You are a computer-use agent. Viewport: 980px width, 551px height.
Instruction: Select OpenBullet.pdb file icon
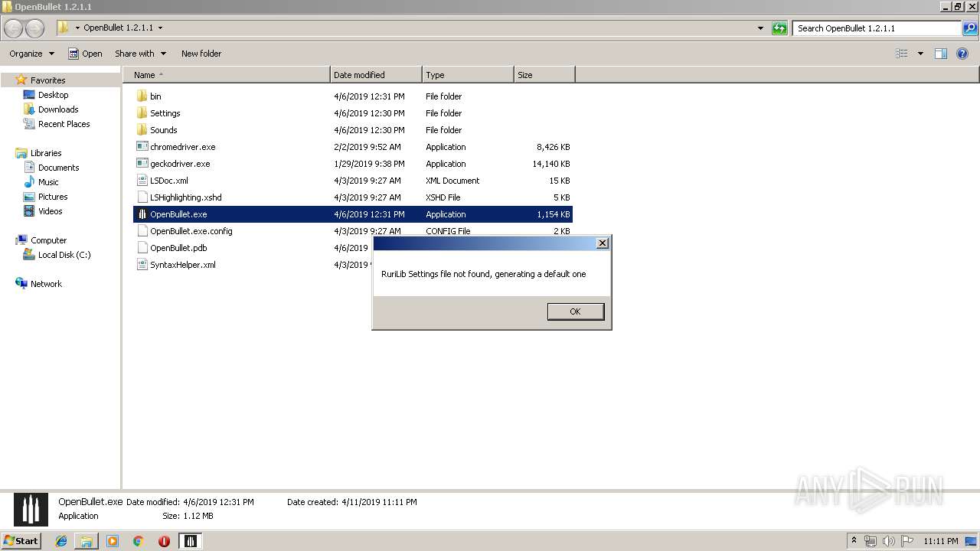(142, 248)
